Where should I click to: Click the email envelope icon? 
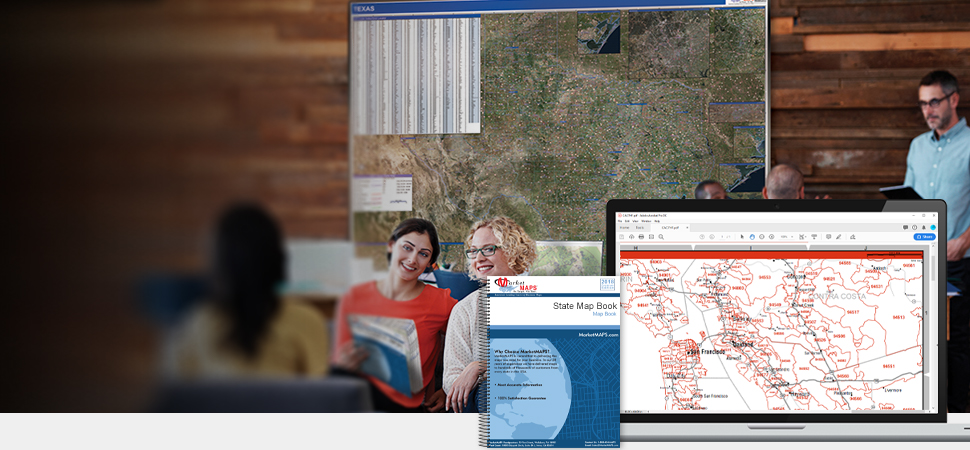click(651, 236)
